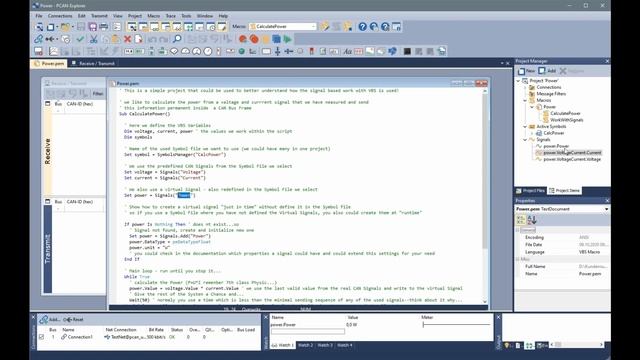640x360 pixels.
Task: Expand the CalcPower symbol node
Action: click(x=532, y=133)
